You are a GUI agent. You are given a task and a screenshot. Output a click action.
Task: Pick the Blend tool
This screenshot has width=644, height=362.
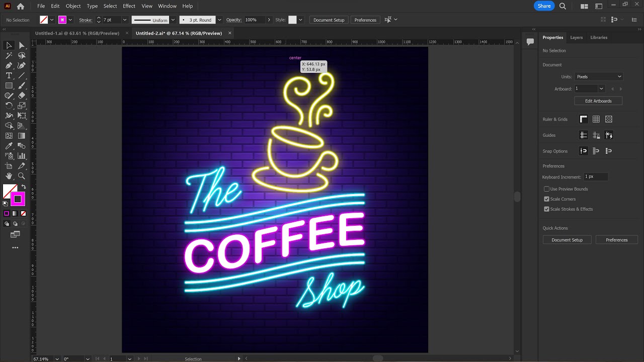(x=22, y=146)
